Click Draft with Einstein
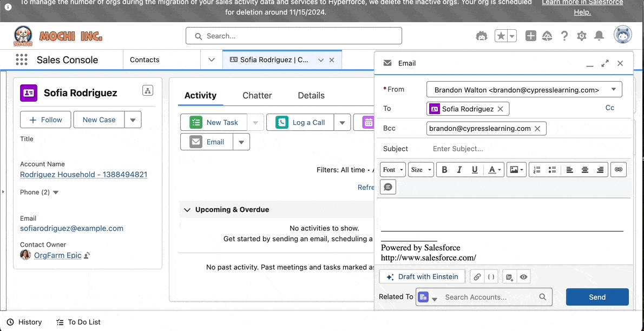644x331 pixels. tap(422, 277)
